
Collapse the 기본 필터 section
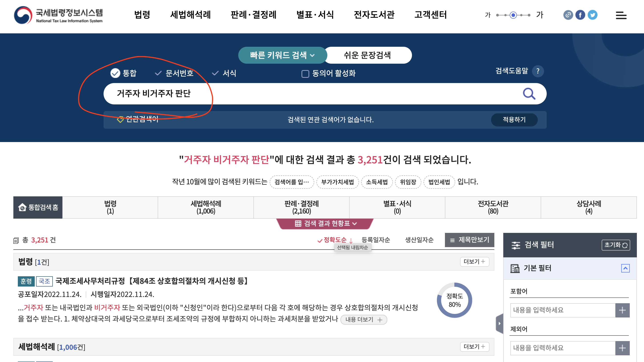coord(625,268)
